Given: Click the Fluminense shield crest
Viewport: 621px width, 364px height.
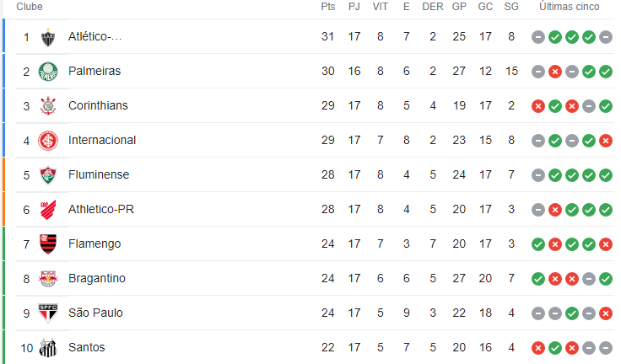Looking at the screenshot, I should click(x=48, y=175).
